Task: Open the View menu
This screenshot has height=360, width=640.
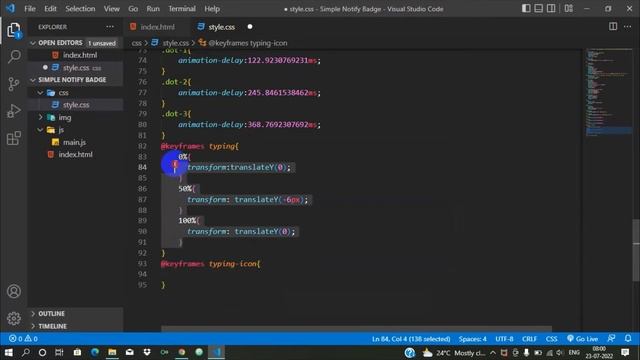Action: 111,9
